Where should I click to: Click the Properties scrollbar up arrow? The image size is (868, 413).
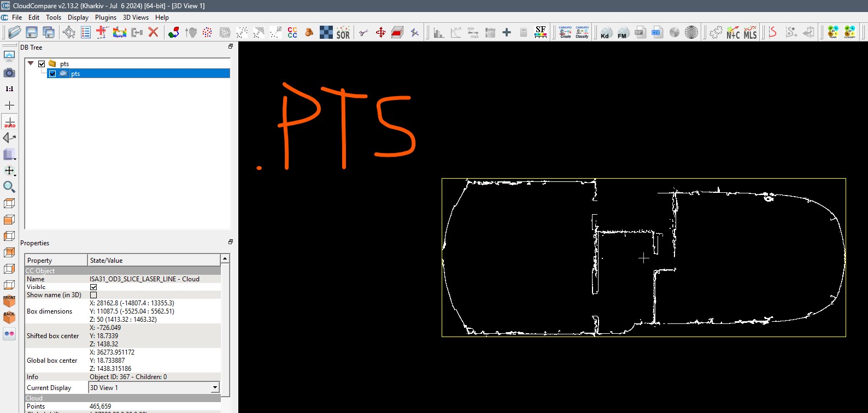coord(225,258)
